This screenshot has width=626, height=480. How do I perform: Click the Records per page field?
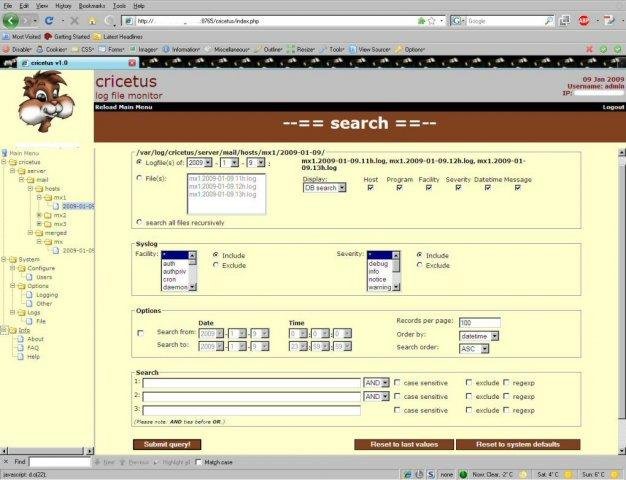[x=479, y=322]
